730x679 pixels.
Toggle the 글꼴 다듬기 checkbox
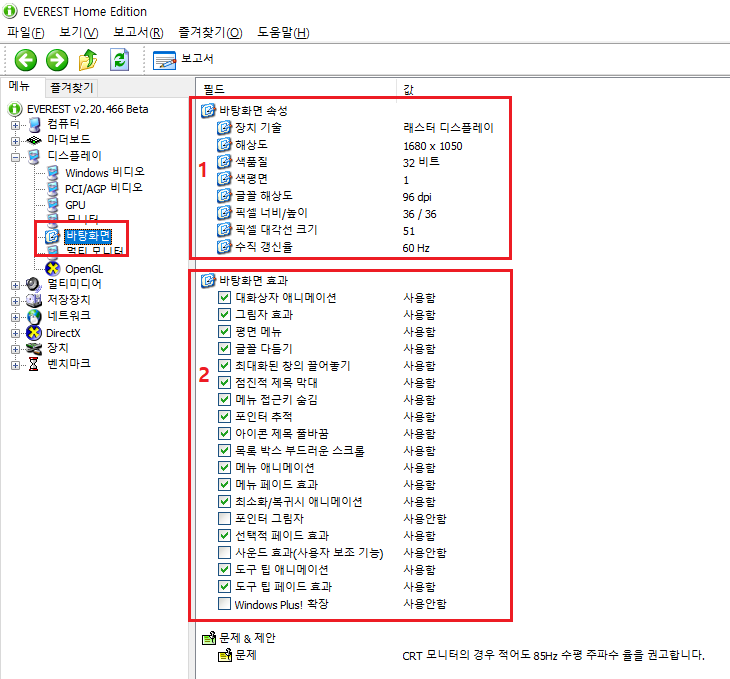pos(224,348)
